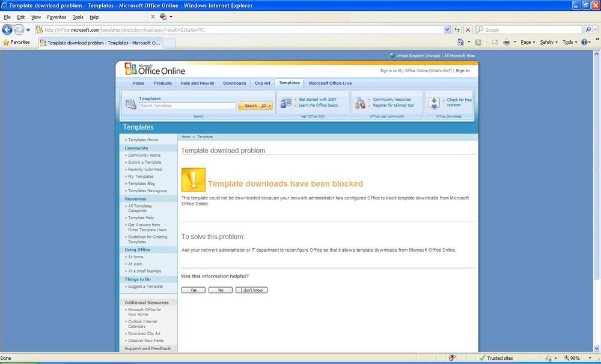601x364 pixels.
Task: Click the search magnifier button beside Google box
Action: [588, 29]
